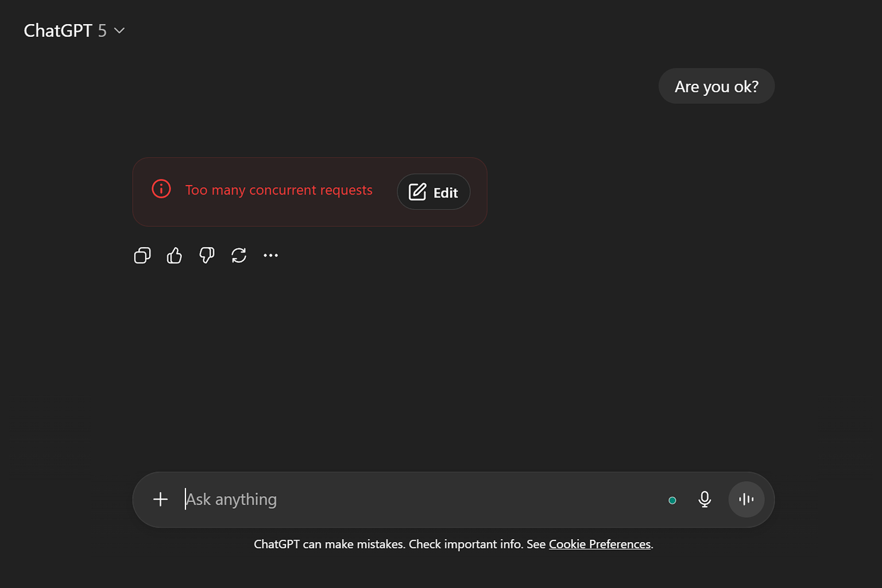Viewport: 882px width, 588px height.
Task: Start dictation with the microphone icon
Action: [x=705, y=500]
